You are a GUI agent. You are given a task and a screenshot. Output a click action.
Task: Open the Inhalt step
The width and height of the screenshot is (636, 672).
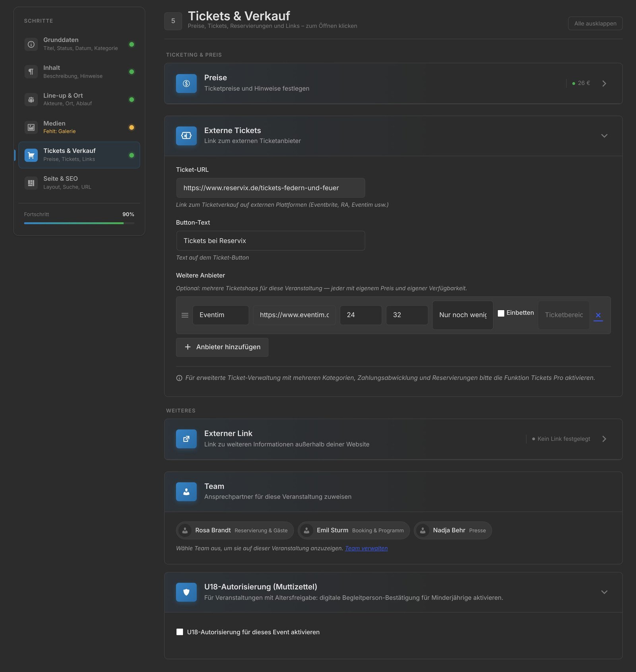[79, 72]
